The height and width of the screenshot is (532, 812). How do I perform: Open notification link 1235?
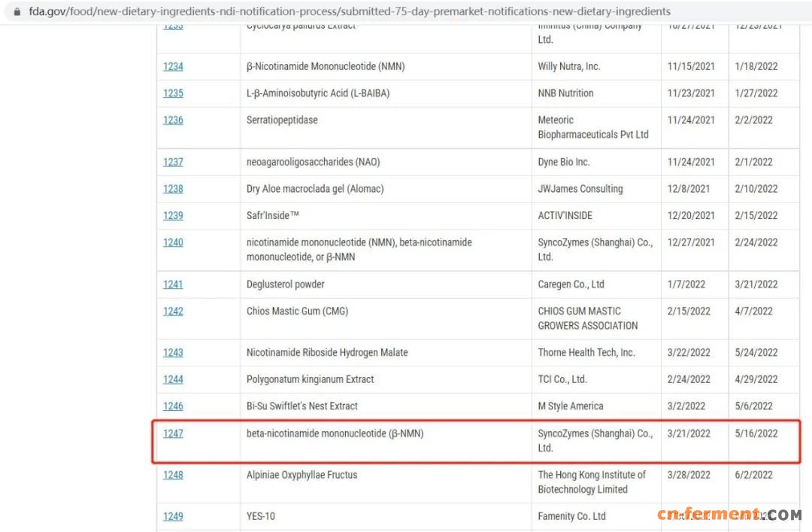click(x=173, y=93)
